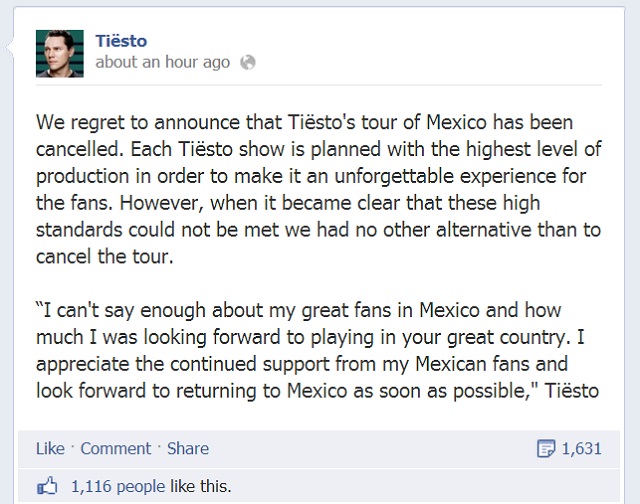
Task: Like the Tiësto tour cancellation post
Action: 49,448
